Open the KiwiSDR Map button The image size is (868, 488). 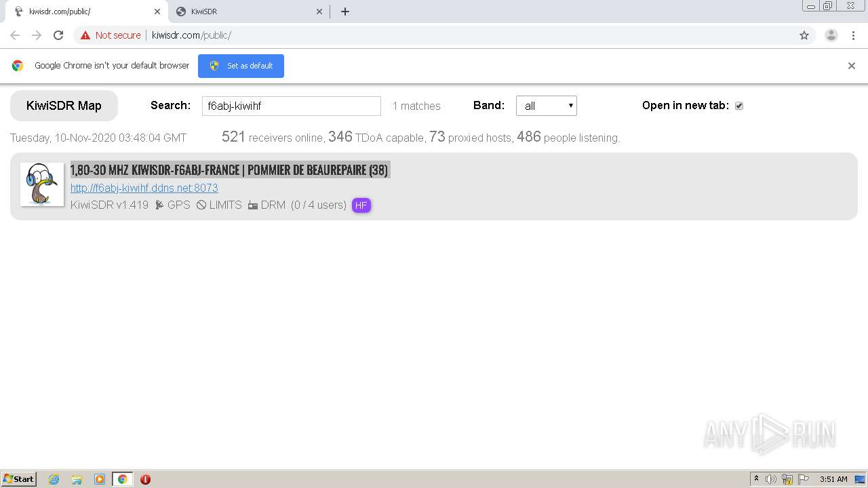[x=64, y=106]
